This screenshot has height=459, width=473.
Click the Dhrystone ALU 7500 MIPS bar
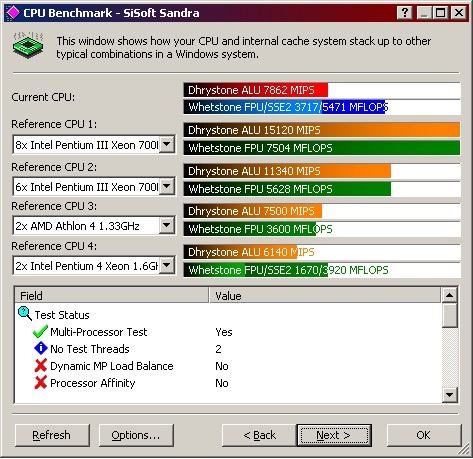[x=322, y=211]
